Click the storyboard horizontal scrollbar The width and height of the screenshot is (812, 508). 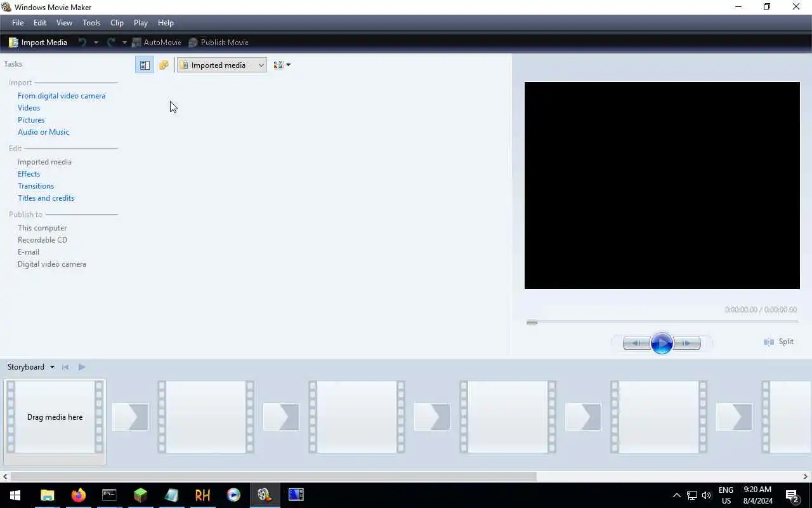click(273, 476)
